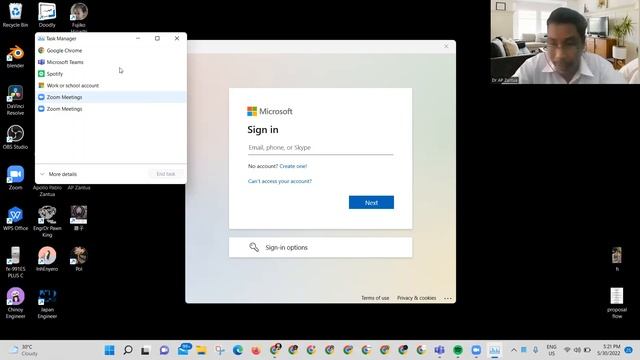The width and height of the screenshot is (640, 360).
Task: Open Chat in taskbar
Action: tap(164, 350)
